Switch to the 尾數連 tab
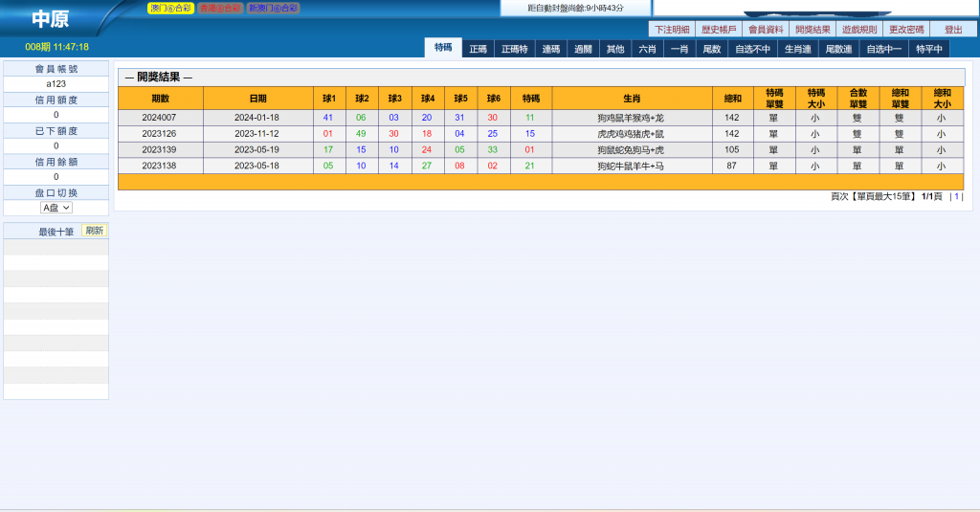 point(838,49)
